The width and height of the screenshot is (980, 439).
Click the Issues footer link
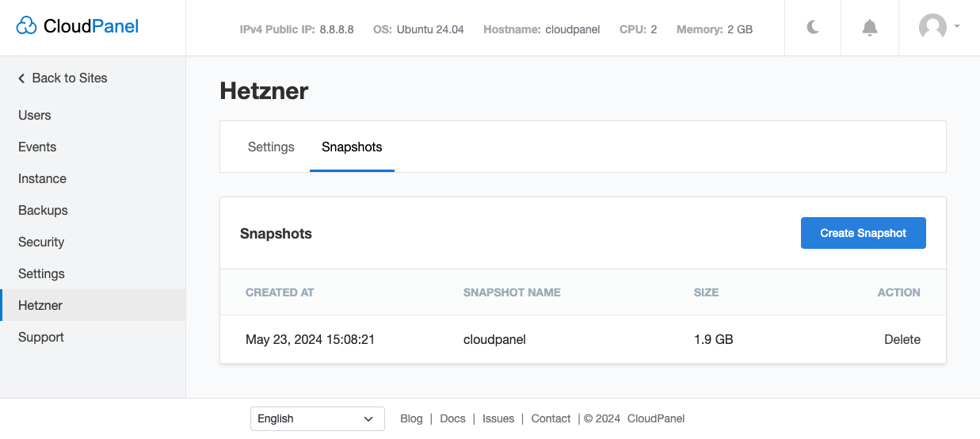tap(498, 418)
